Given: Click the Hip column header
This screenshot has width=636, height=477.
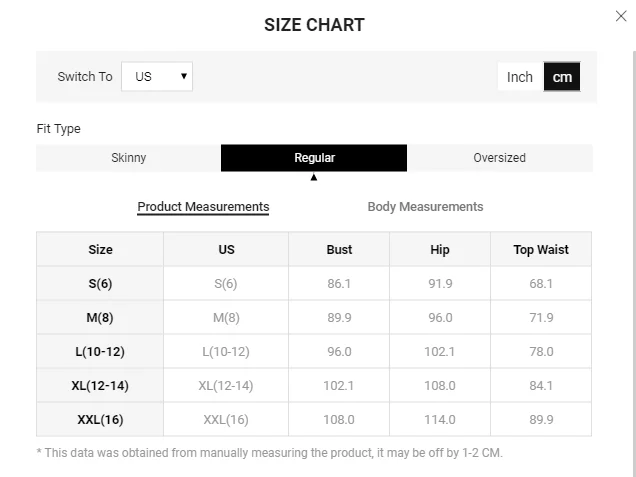Looking at the screenshot, I should click(440, 250).
